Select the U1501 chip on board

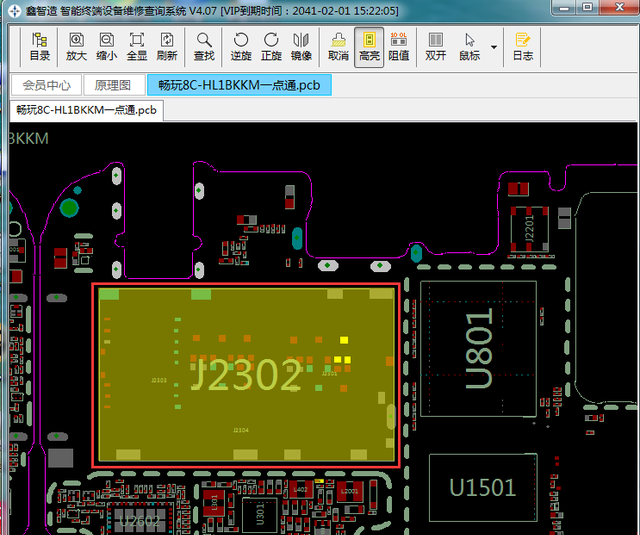[483, 487]
